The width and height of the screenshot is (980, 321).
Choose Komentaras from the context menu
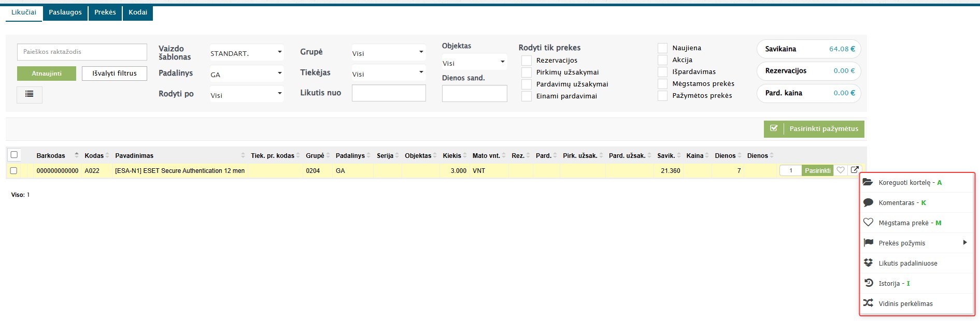coord(917,203)
